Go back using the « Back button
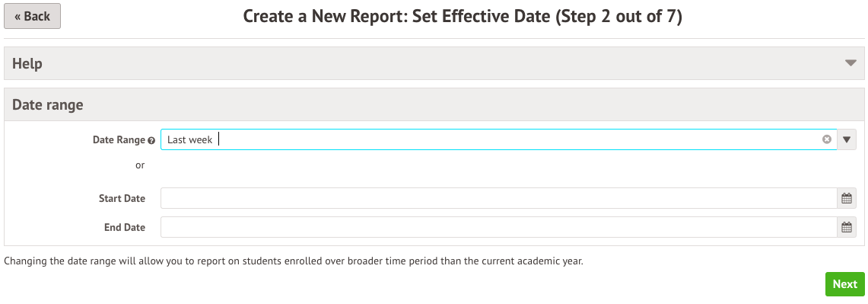 (x=32, y=16)
